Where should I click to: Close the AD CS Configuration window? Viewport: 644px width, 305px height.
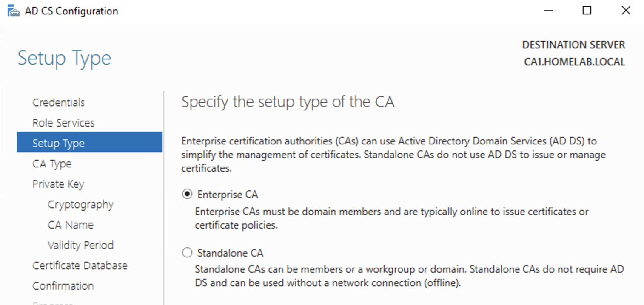pyautogui.click(x=626, y=11)
